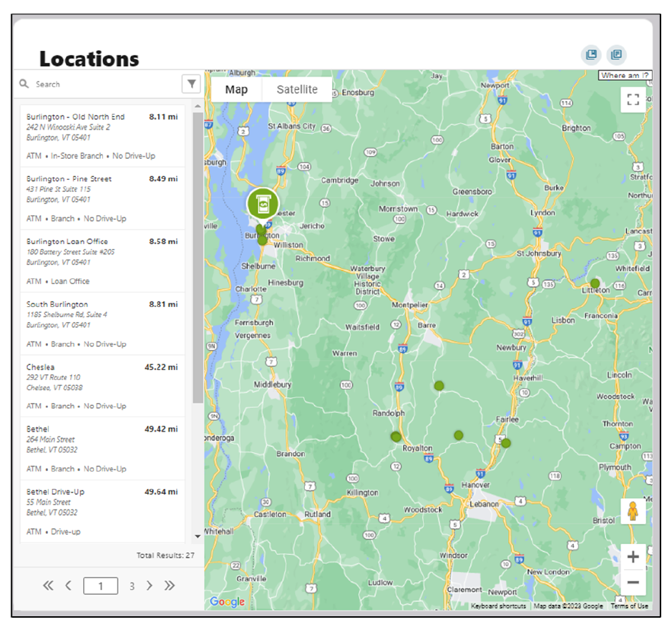
Task: Click the page number input box
Action: tap(101, 586)
